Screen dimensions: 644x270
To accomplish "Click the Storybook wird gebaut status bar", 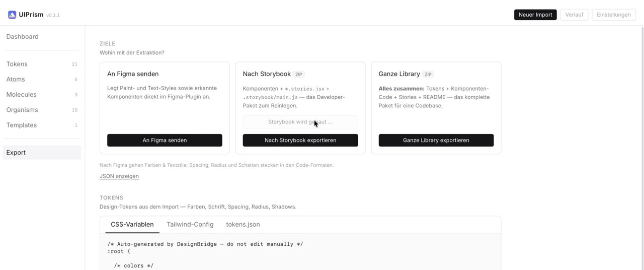I will pyautogui.click(x=300, y=122).
